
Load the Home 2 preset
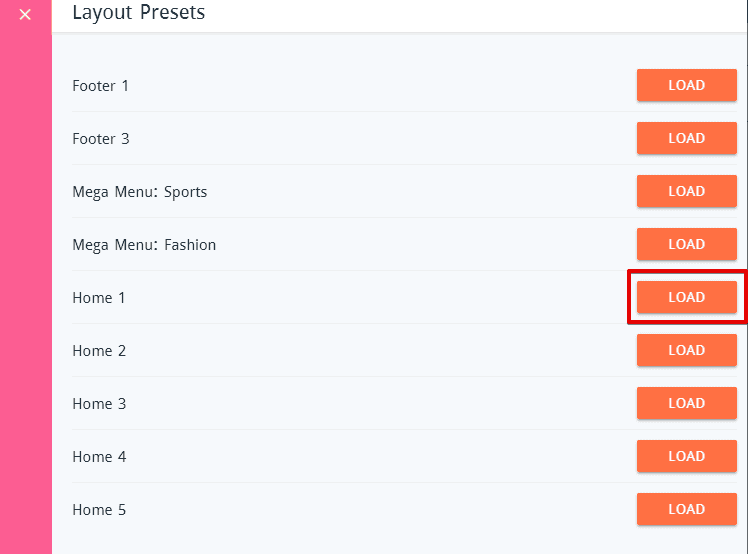pyautogui.click(x=686, y=351)
